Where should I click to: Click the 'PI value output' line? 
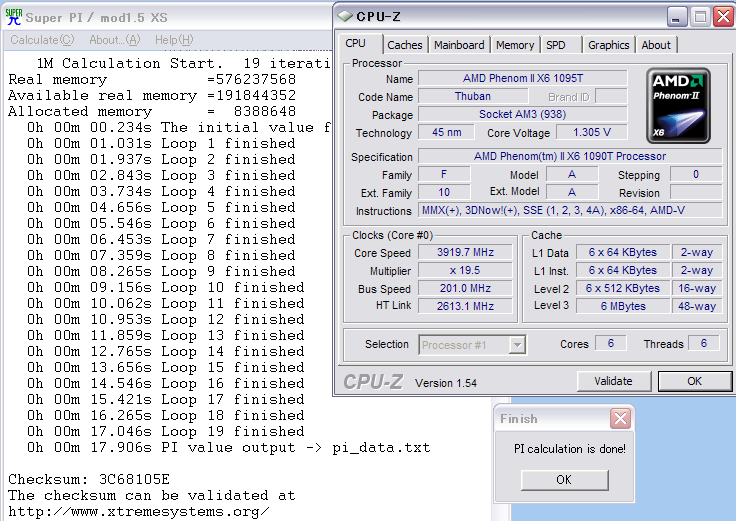pos(229,447)
